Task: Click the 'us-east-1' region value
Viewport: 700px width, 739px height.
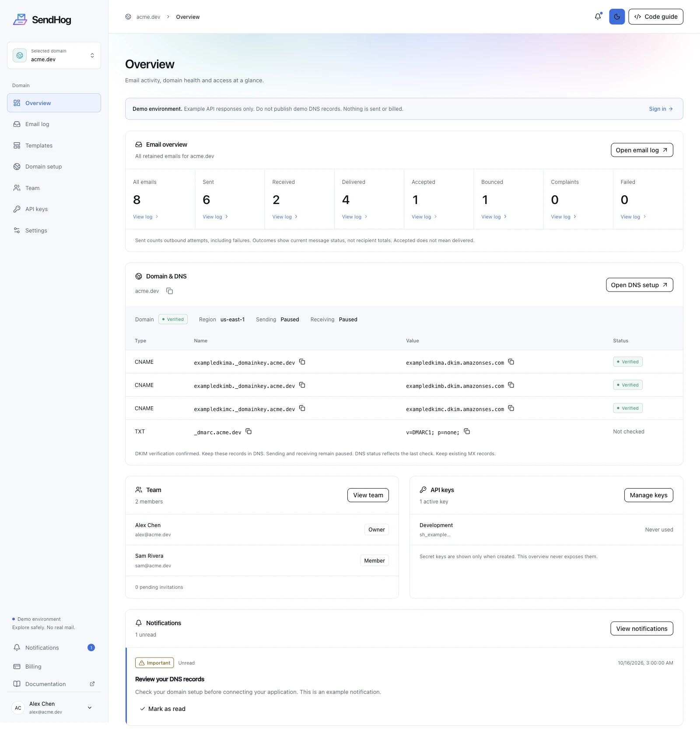Action: tap(233, 320)
